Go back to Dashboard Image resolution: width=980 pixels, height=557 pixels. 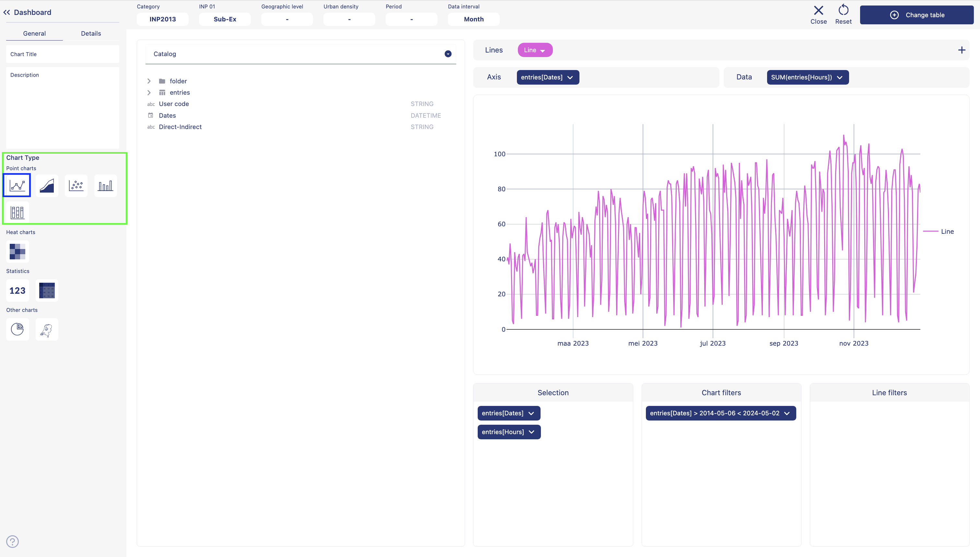click(27, 12)
